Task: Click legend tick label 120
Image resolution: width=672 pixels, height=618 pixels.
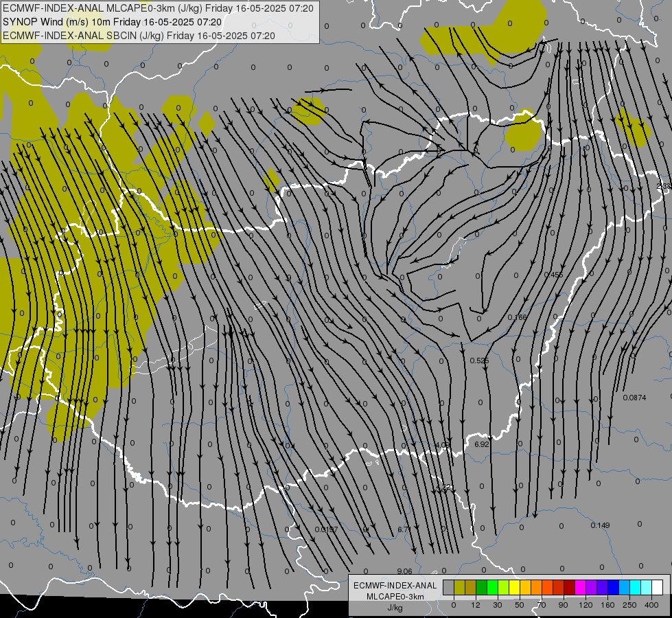Action: (586, 605)
